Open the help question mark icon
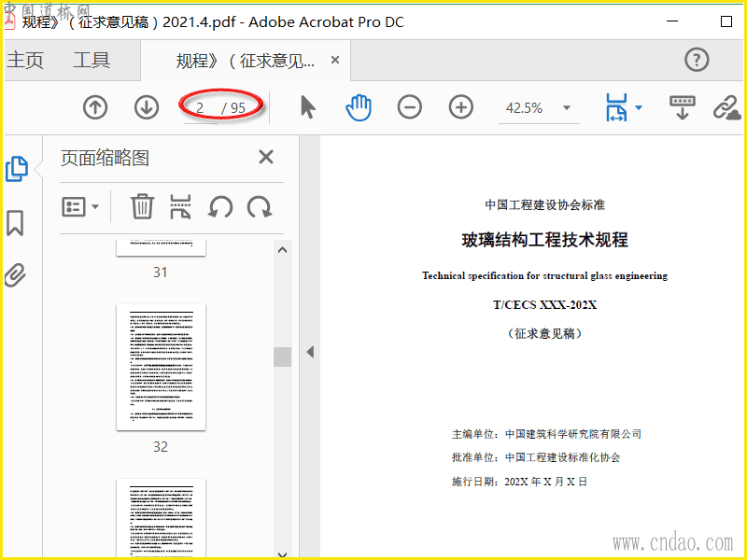This screenshot has height=560, width=747. pyautogui.click(x=697, y=60)
